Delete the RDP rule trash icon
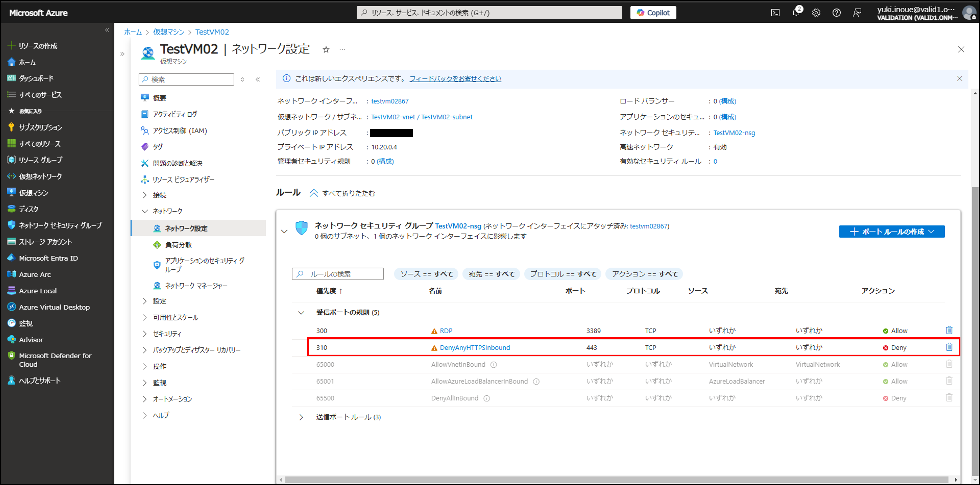This screenshot has height=485, width=980. coord(949,330)
